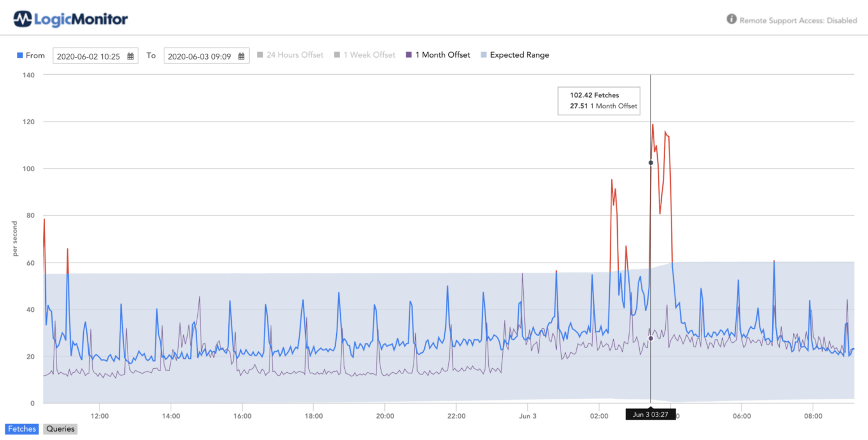Click the purple 1 Month Offset legend square

(408, 55)
